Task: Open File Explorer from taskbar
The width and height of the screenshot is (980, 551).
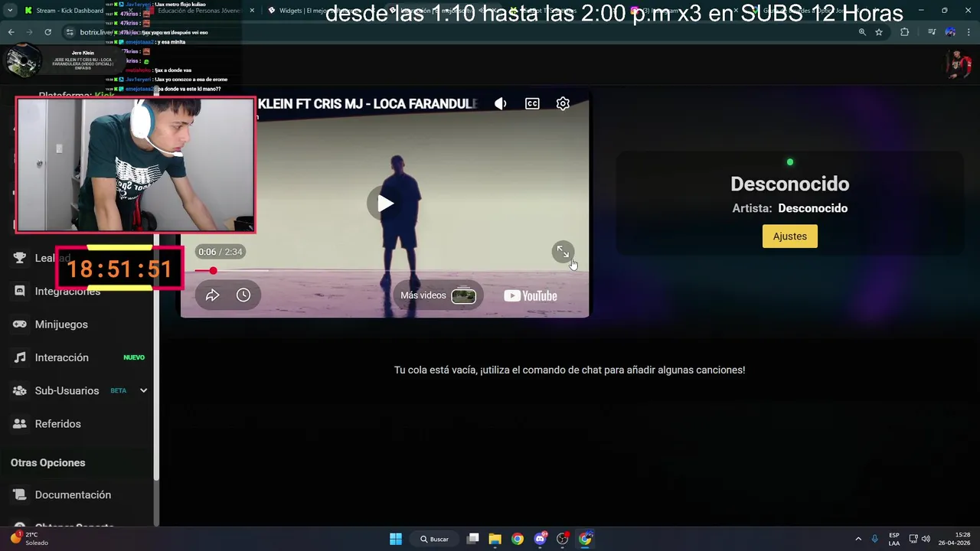Action: pyautogui.click(x=495, y=539)
